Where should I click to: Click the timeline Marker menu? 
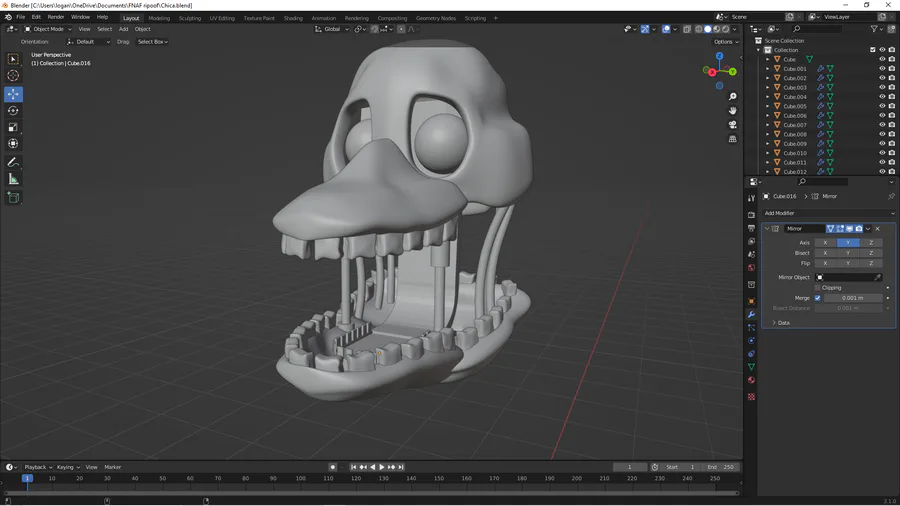coord(112,468)
